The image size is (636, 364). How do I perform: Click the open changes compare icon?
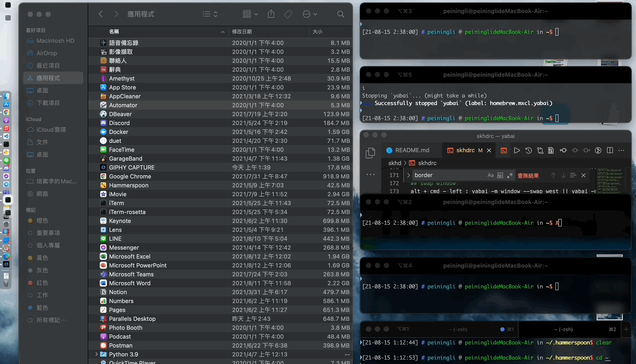tap(540, 150)
